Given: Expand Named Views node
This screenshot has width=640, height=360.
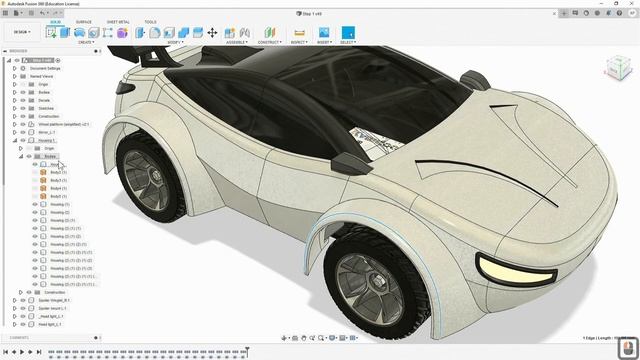Looking at the screenshot, I should pyautogui.click(x=15, y=76).
